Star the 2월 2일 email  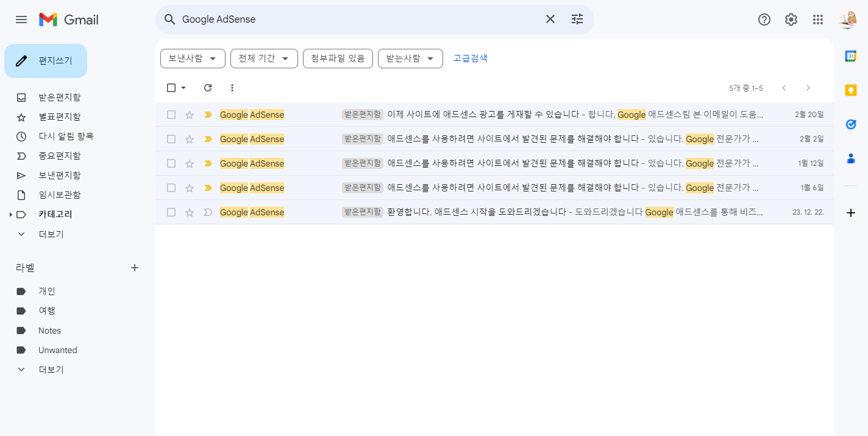click(x=190, y=139)
